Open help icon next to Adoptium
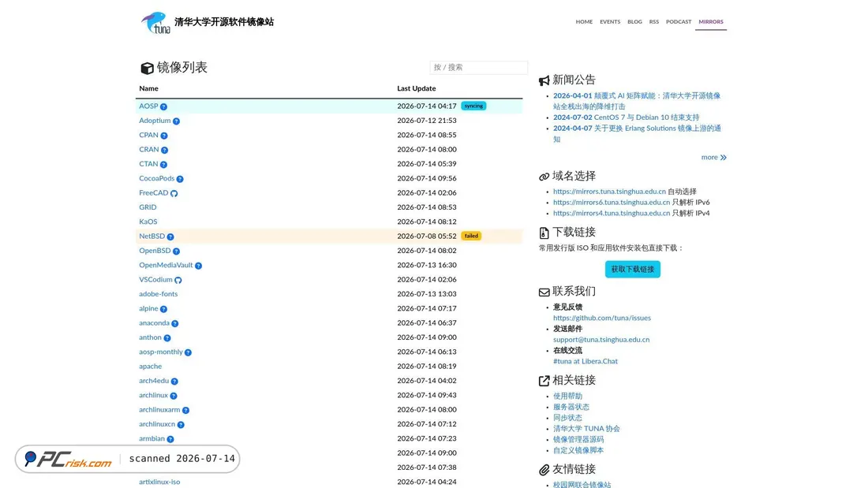 pyautogui.click(x=176, y=121)
